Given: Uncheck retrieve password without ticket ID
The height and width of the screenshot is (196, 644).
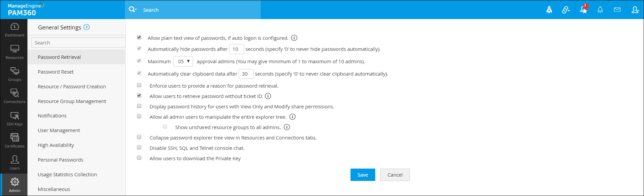Looking at the screenshot, I should (139, 96).
